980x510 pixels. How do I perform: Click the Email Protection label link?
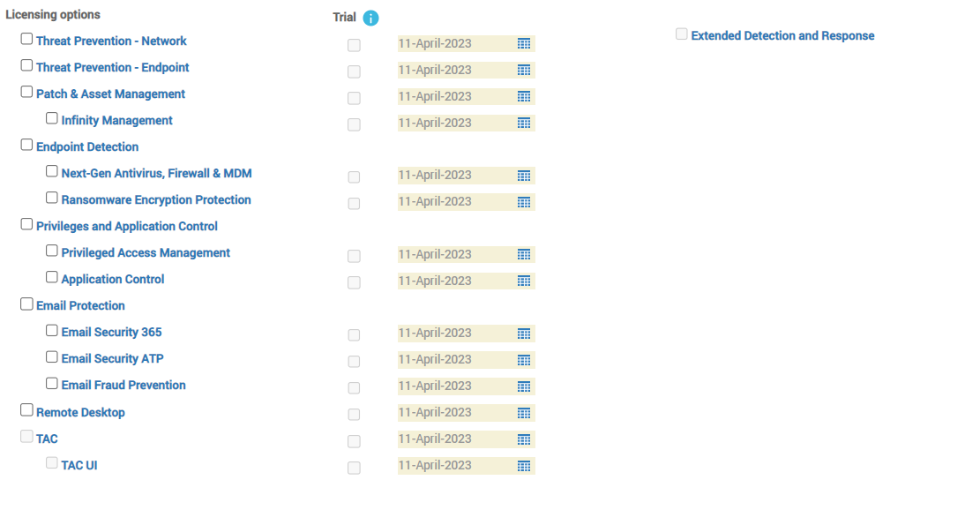(80, 305)
